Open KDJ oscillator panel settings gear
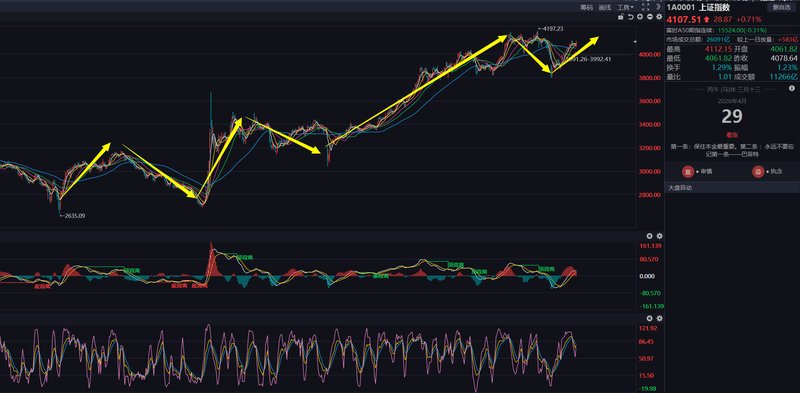This screenshot has height=393, width=800. coord(659,317)
